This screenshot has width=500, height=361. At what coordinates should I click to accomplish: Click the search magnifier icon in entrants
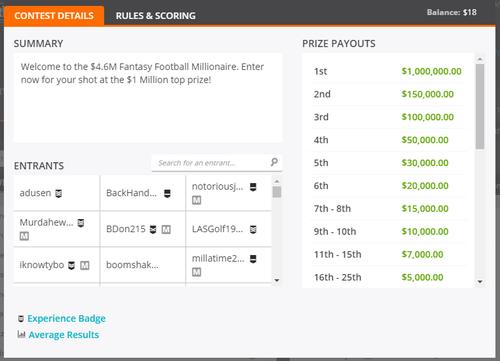274,162
